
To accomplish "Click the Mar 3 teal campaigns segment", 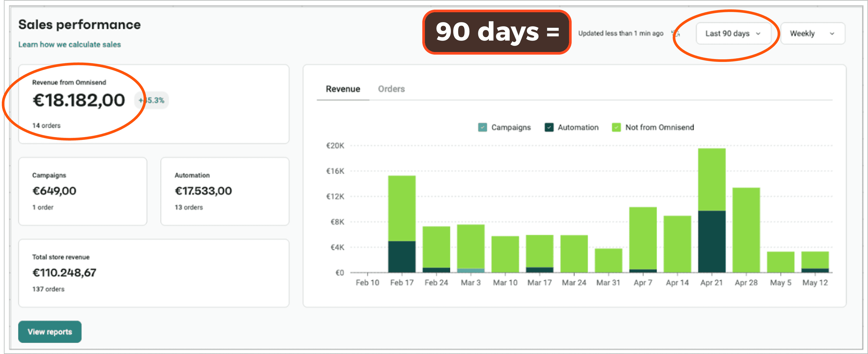I will [470, 270].
